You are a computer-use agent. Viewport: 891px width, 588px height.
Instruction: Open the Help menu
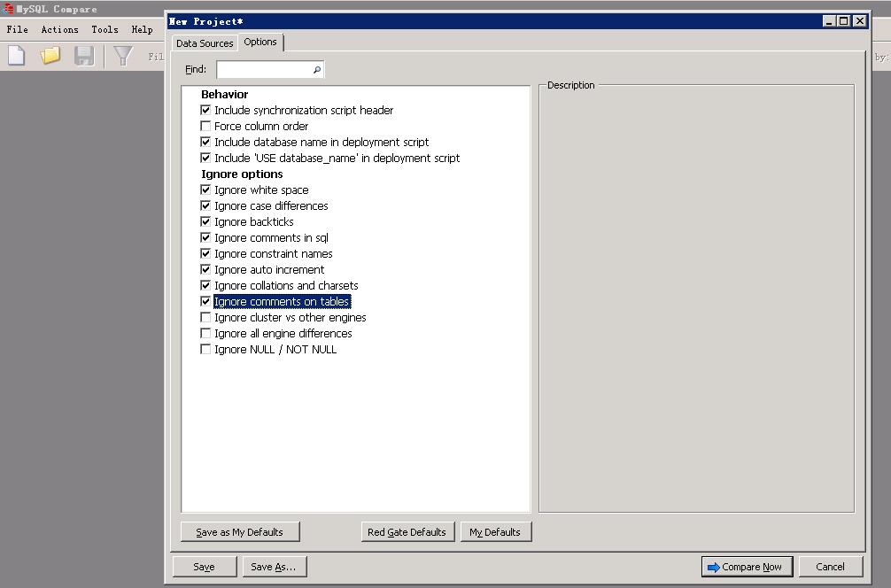point(142,29)
